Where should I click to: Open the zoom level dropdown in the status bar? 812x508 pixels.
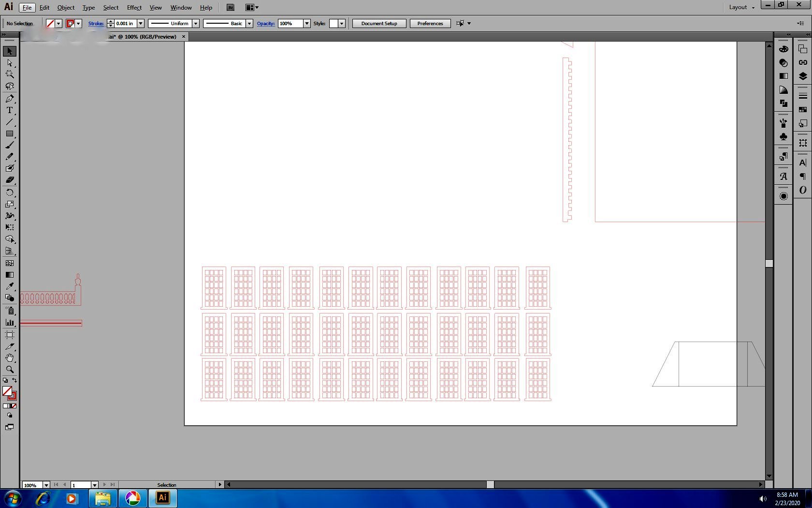[46, 485]
